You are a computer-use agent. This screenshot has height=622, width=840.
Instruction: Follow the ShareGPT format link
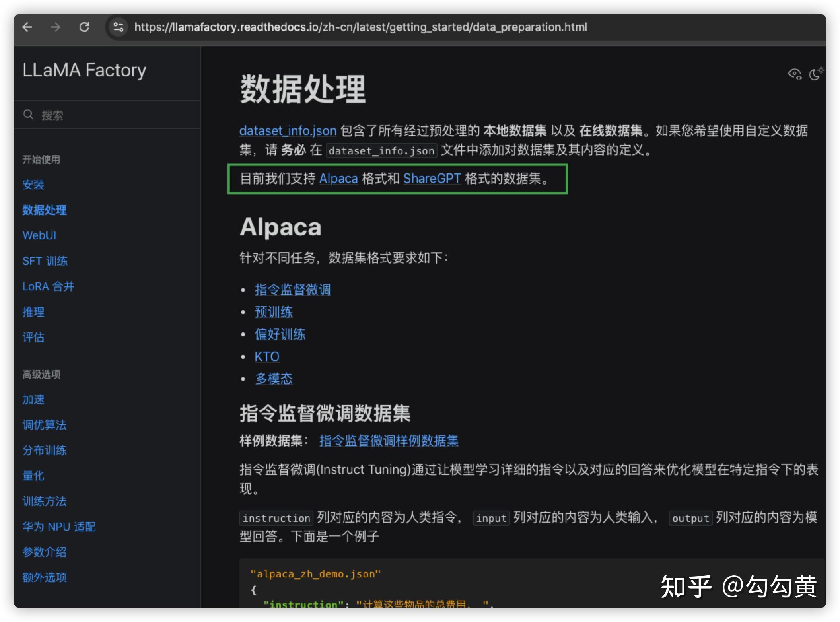pos(432,179)
